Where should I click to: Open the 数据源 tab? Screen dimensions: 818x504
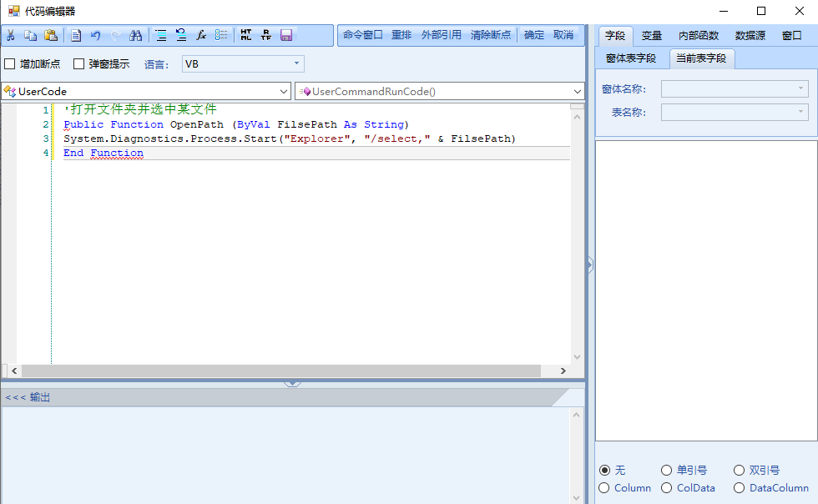tap(750, 36)
